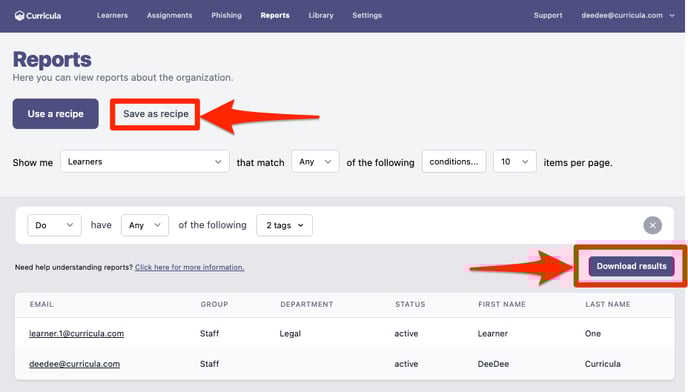Expand the 2 tags dropdown

284,225
